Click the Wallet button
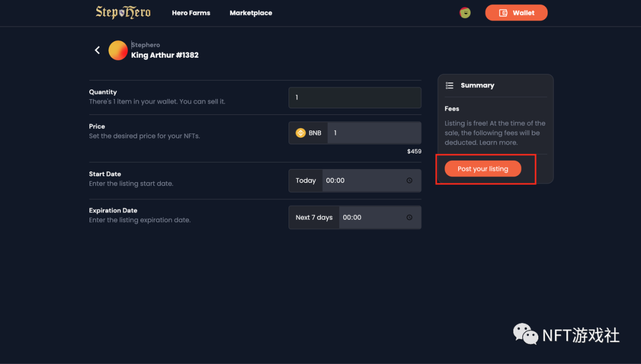Image resolution: width=641 pixels, height=364 pixels. click(x=516, y=12)
